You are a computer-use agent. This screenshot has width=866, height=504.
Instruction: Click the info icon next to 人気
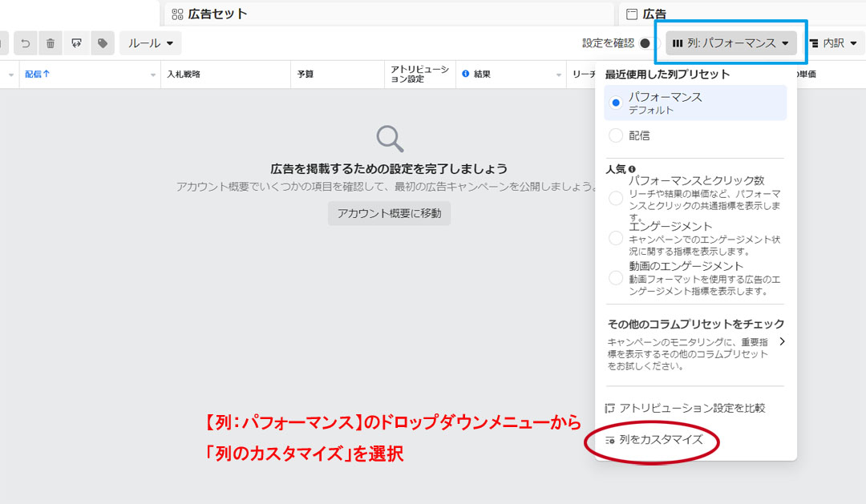(x=633, y=170)
